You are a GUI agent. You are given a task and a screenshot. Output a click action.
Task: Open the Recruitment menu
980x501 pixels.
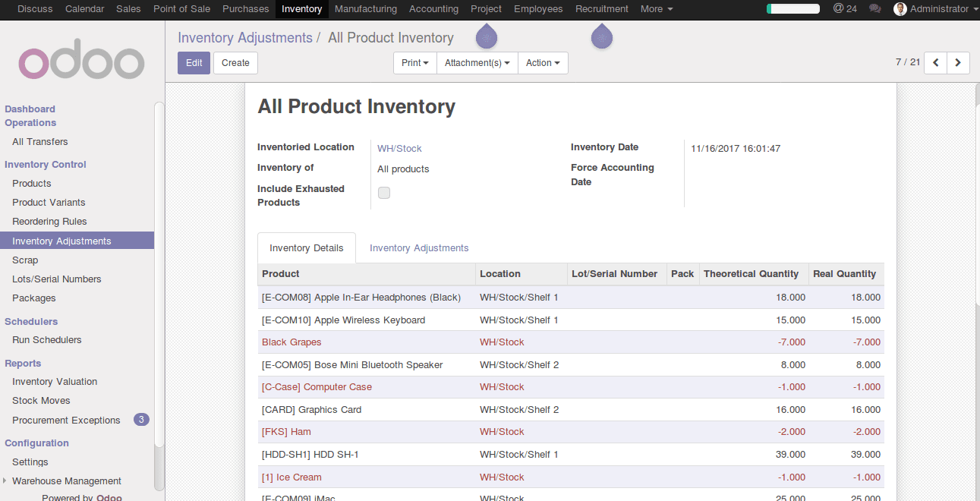[x=602, y=9]
